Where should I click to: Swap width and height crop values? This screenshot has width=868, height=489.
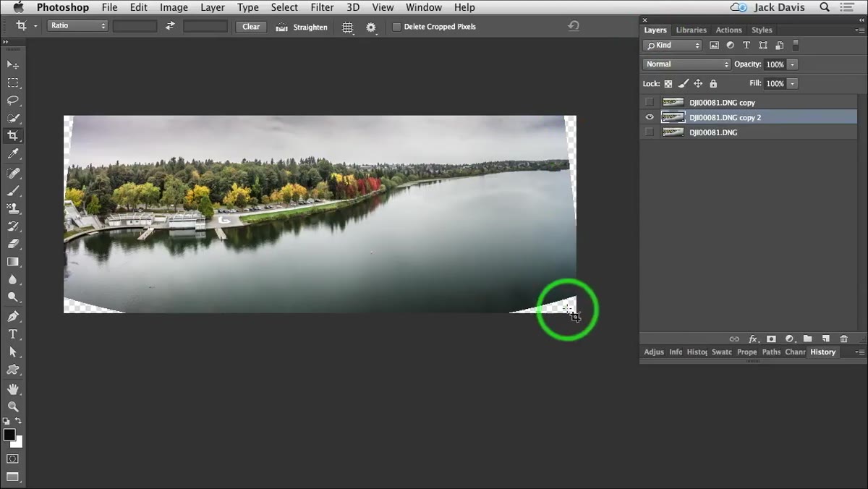point(170,26)
